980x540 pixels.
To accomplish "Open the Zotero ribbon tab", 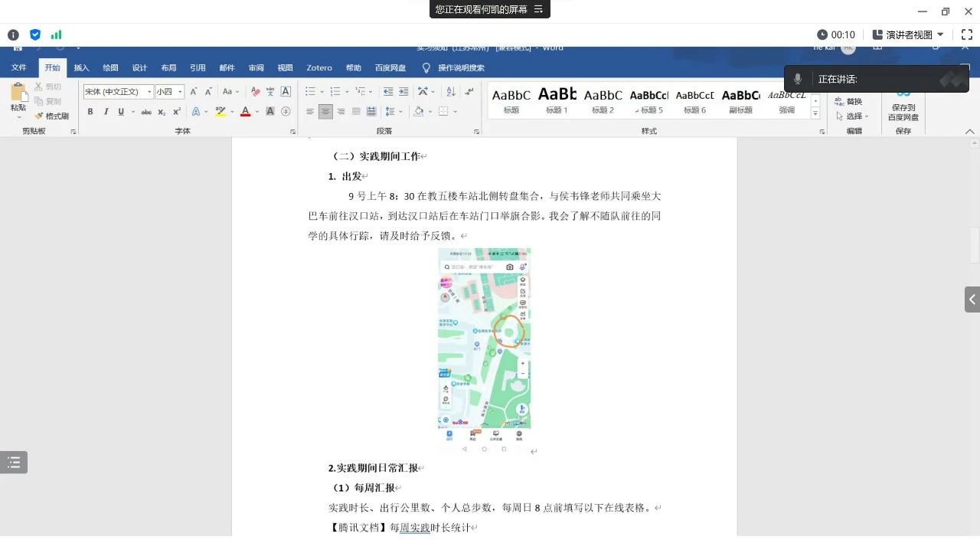I will (319, 68).
